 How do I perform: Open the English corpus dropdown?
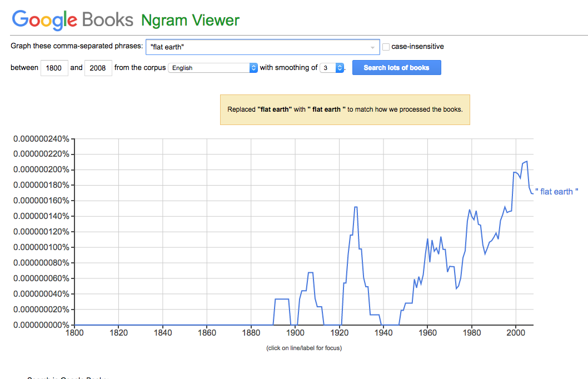[x=213, y=68]
